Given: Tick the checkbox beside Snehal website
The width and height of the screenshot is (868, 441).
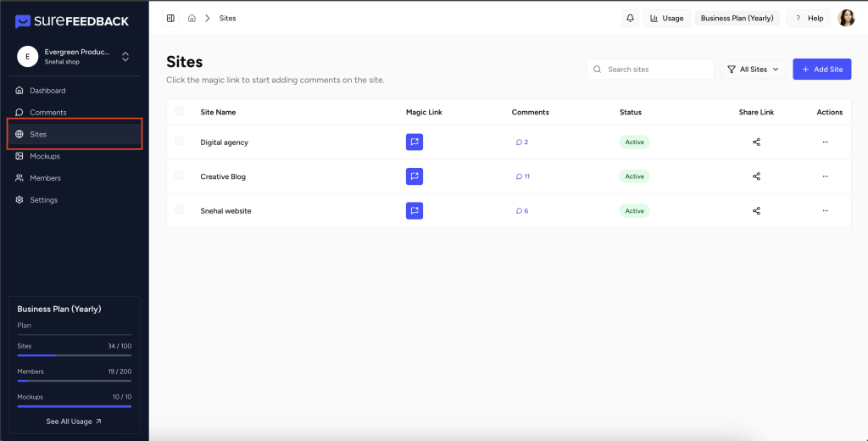Looking at the screenshot, I should [x=179, y=209].
